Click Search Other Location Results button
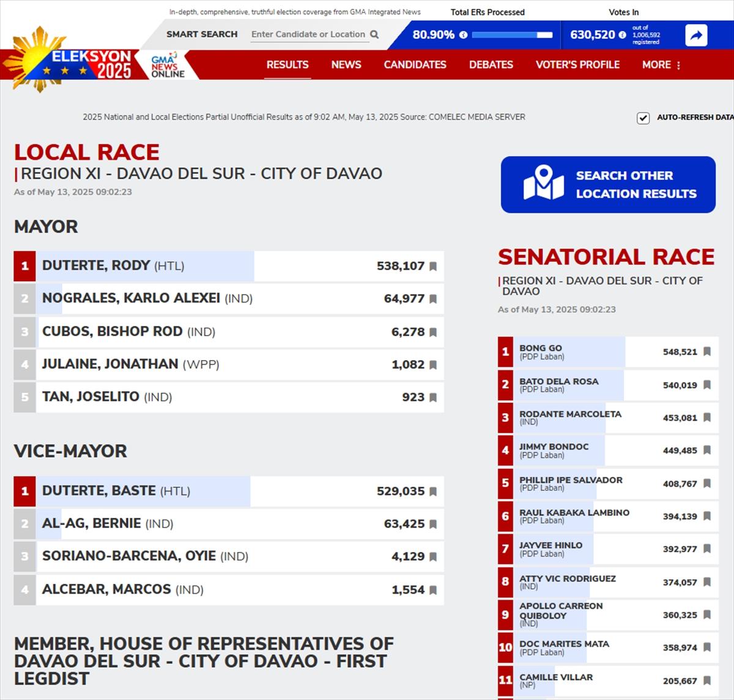The width and height of the screenshot is (734, 700). (608, 185)
